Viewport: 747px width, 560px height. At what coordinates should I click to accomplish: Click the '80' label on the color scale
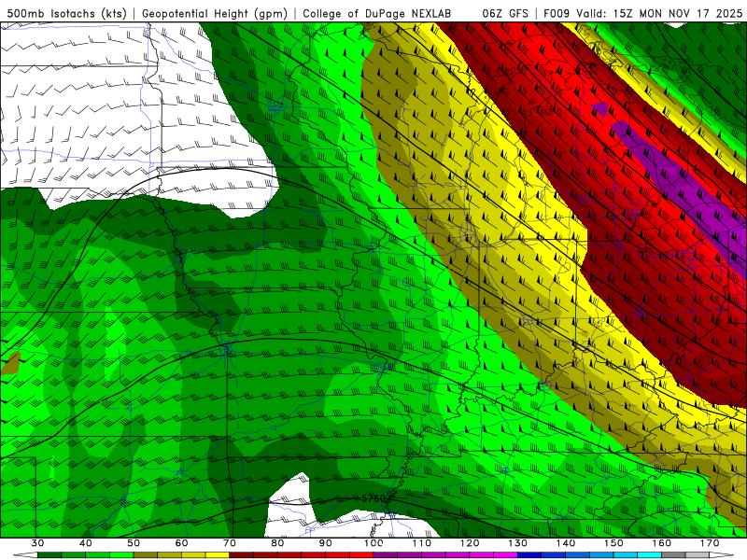point(277,543)
